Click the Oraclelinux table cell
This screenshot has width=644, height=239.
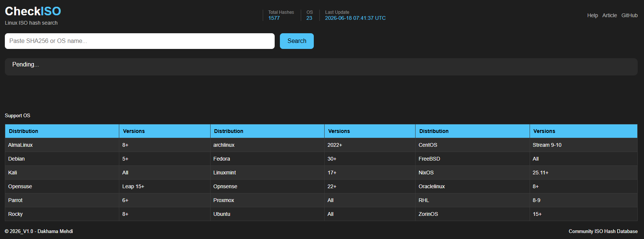pos(473,186)
